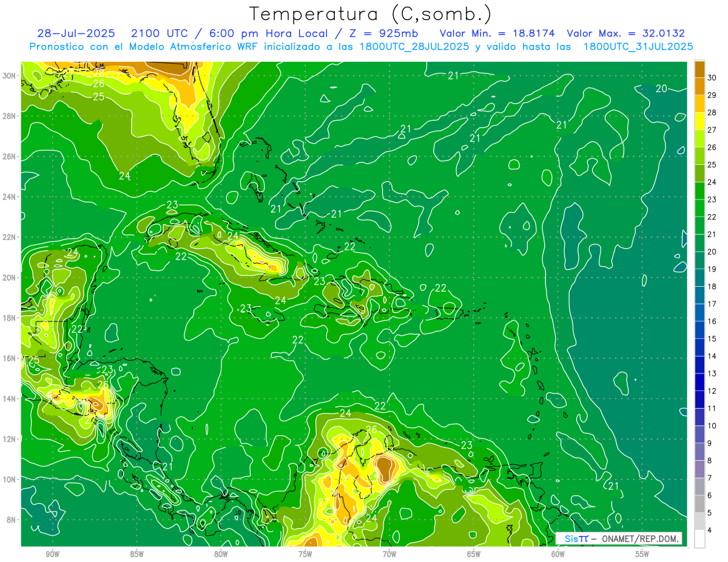This screenshot has height=562, width=728.
Task: Click the '85W' longitude axis label
Action: click(137, 554)
